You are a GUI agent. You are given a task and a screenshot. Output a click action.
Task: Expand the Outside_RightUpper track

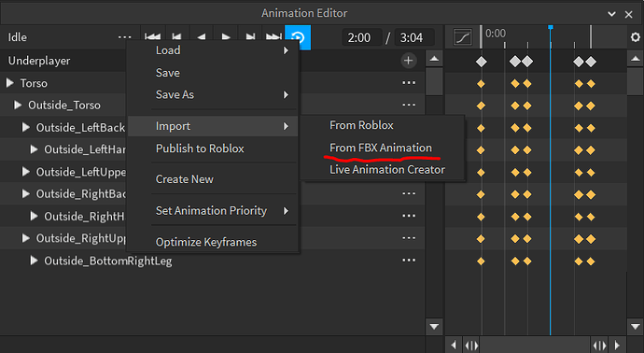(x=26, y=238)
